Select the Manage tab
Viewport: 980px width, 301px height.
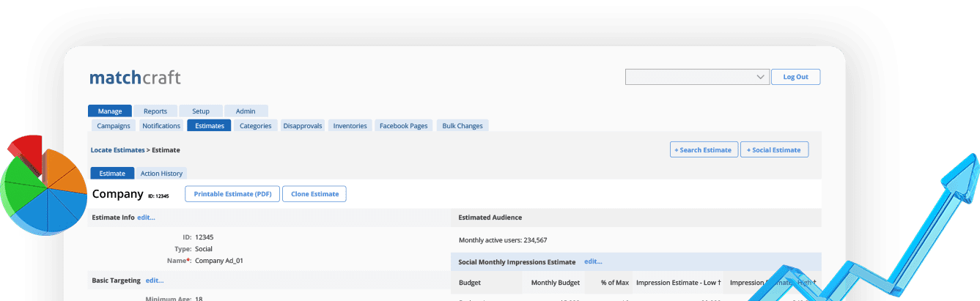point(110,111)
